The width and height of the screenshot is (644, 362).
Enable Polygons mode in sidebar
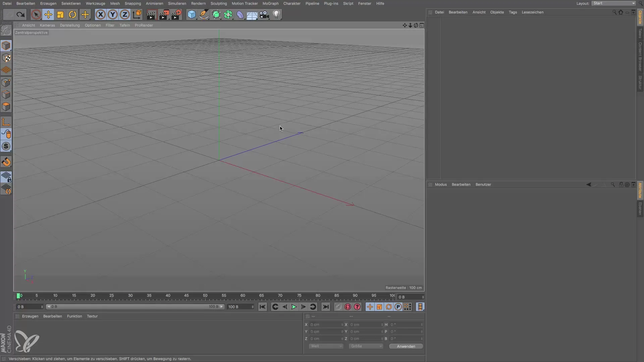coord(6,107)
